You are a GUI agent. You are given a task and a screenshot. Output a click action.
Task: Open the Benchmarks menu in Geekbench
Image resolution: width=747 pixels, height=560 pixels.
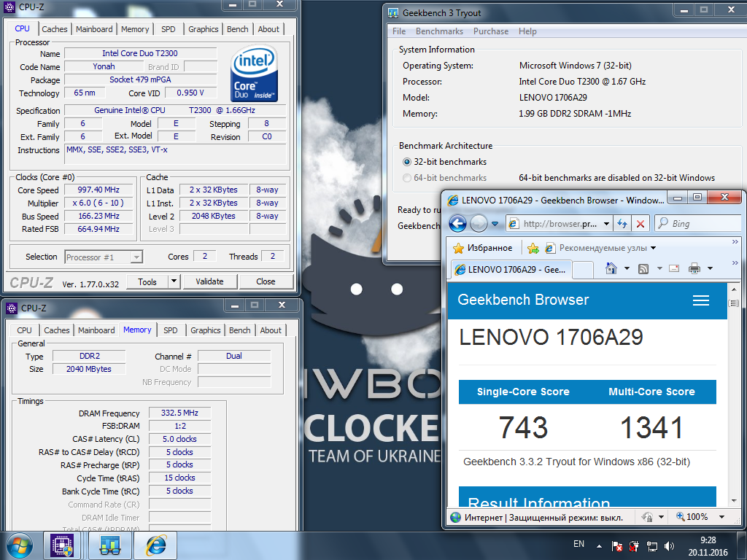(439, 31)
